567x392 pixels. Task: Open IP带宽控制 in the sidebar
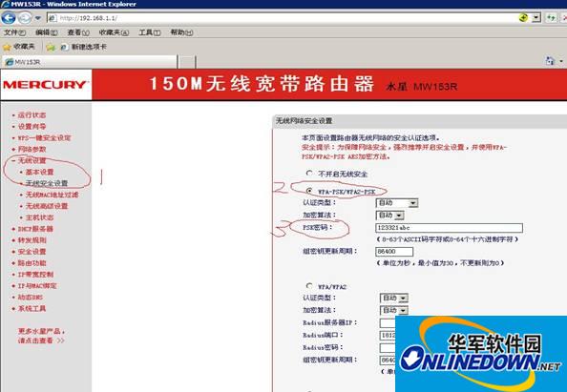[35, 275]
